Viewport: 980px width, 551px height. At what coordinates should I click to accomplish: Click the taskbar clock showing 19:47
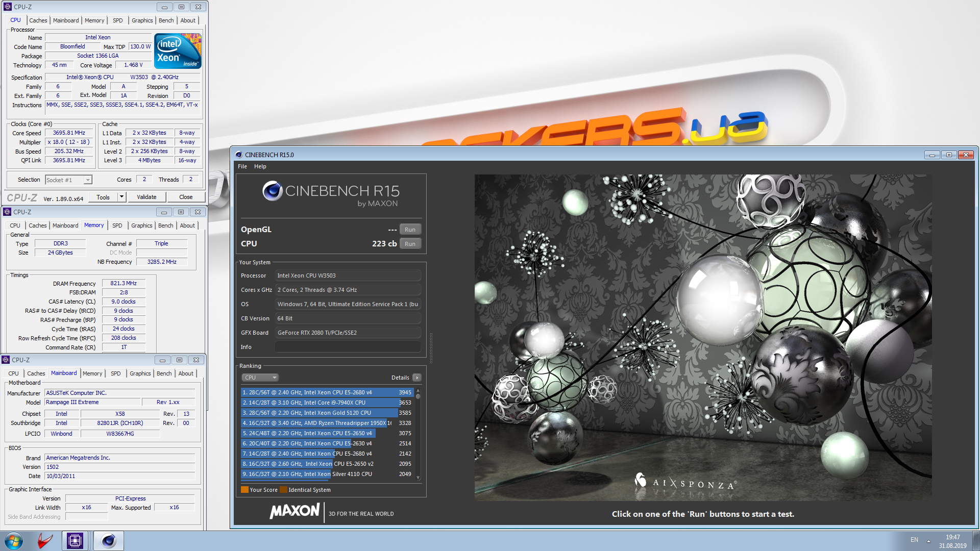click(952, 541)
